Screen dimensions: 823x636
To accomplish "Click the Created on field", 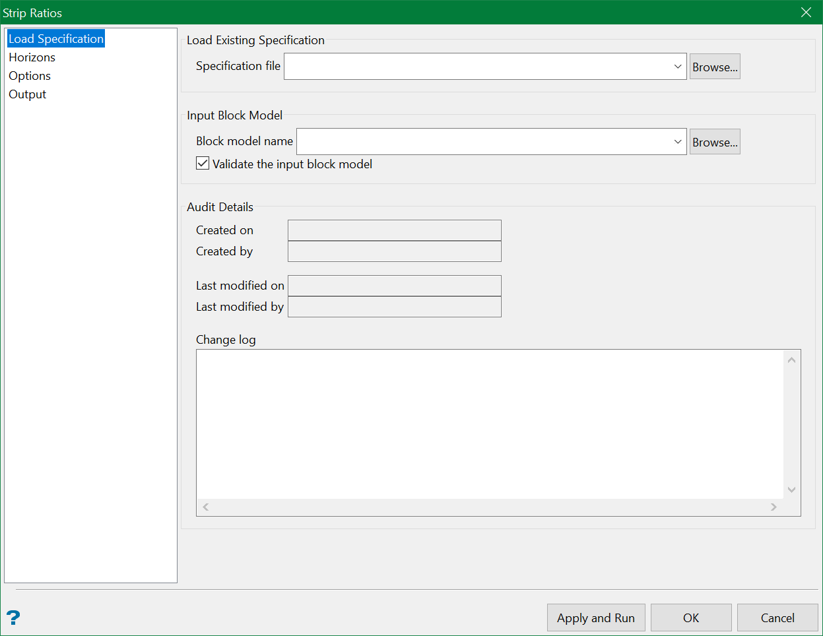I will click(394, 230).
